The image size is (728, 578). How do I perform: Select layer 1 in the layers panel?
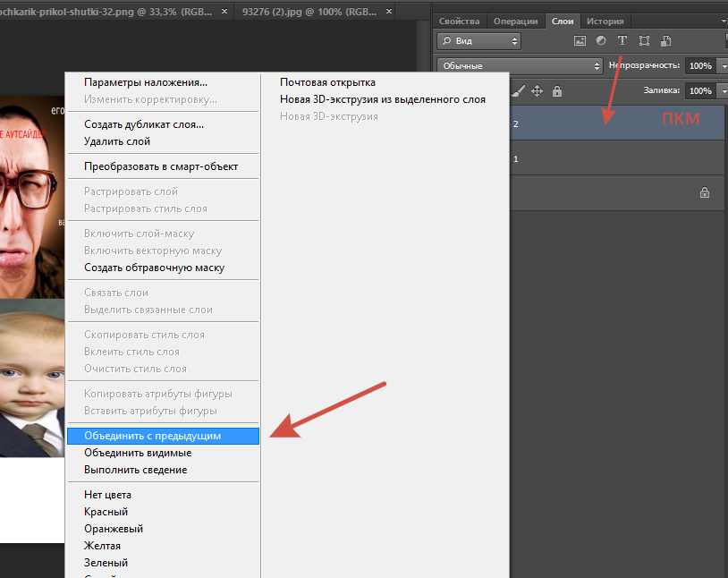(x=617, y=158)
